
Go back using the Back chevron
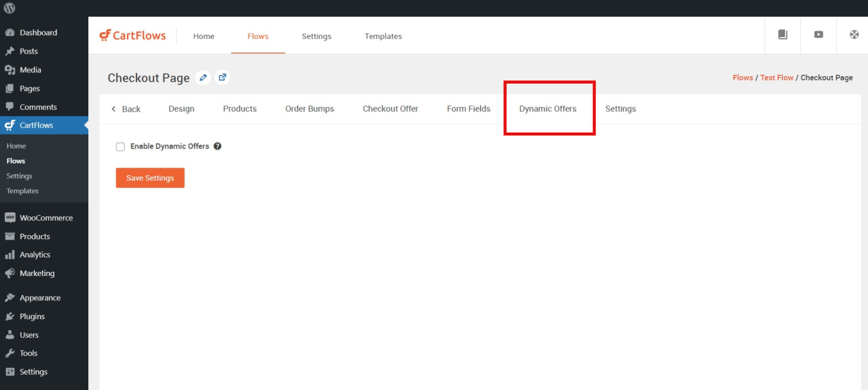pyautogui.click(x=126, y=109)
